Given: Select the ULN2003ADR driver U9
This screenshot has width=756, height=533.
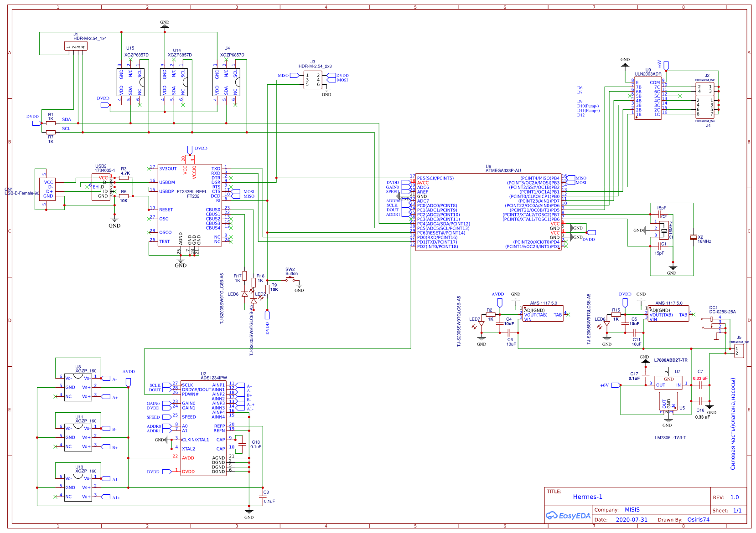Looking at the screenshot, I should tap(647, 99).
